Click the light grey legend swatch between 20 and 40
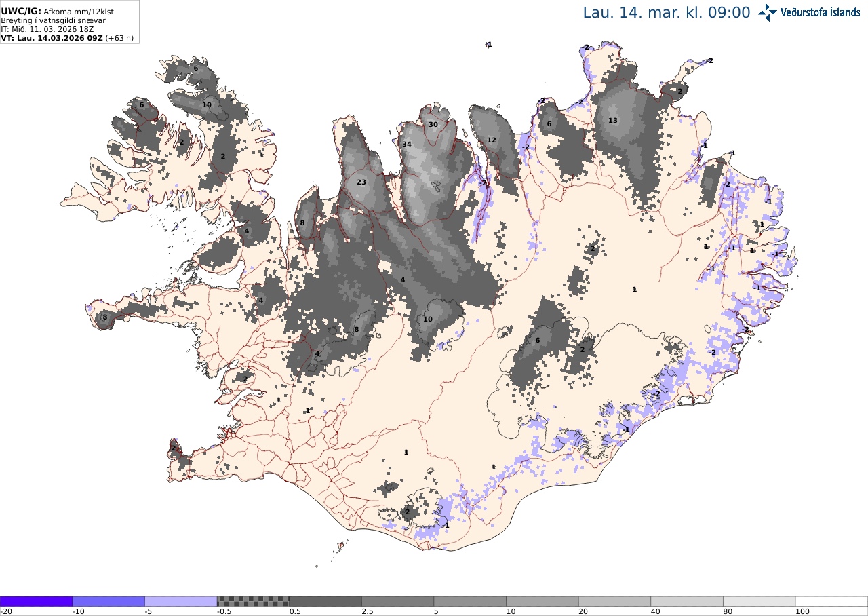This screenshot has height=616, width=868. [615, 601]
